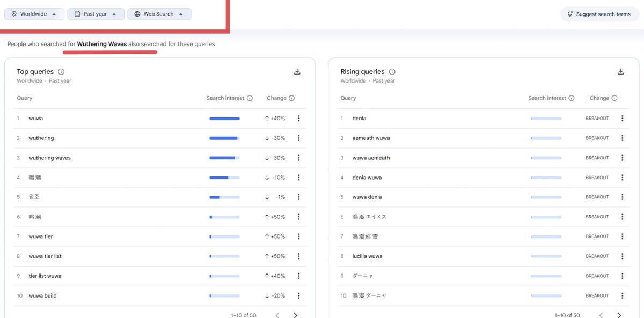
Task: Open more options for wuthering waves row
Action: pos(299,158)
